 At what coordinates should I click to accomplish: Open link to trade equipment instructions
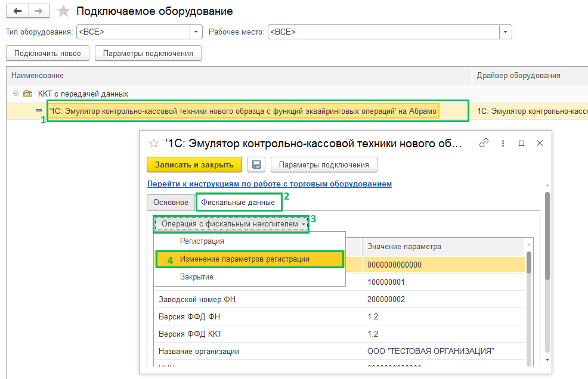pyautogui.click(x=270, y=184)
